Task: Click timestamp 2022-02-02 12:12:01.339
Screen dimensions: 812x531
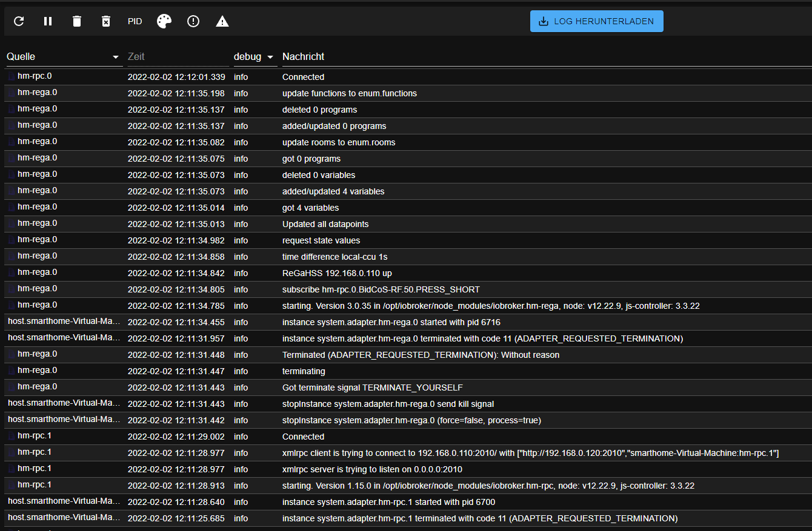Action: pyautogui.click(x=176, y=77)
